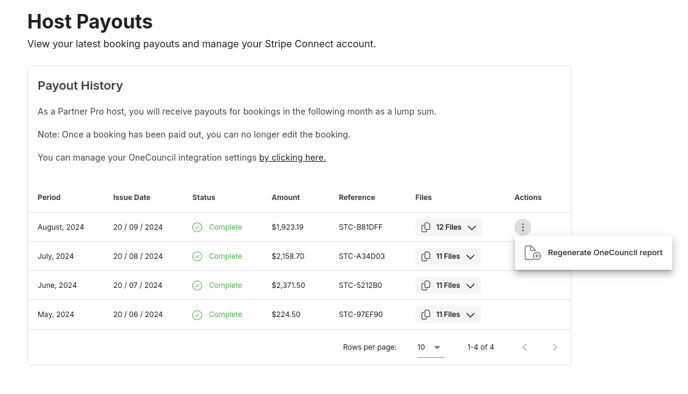Screen dimensions: 688x394
Task: Open the Rows per page selector
Action: pyautogui.click(x=430, y=347)
